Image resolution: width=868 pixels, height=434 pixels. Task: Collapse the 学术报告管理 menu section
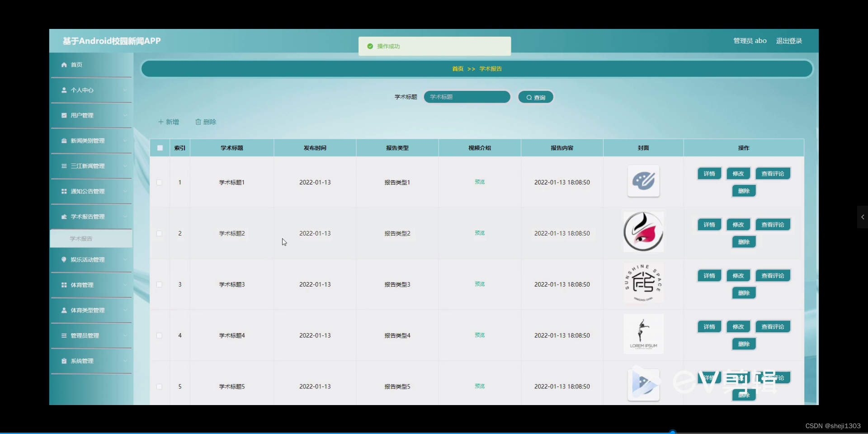90,217
